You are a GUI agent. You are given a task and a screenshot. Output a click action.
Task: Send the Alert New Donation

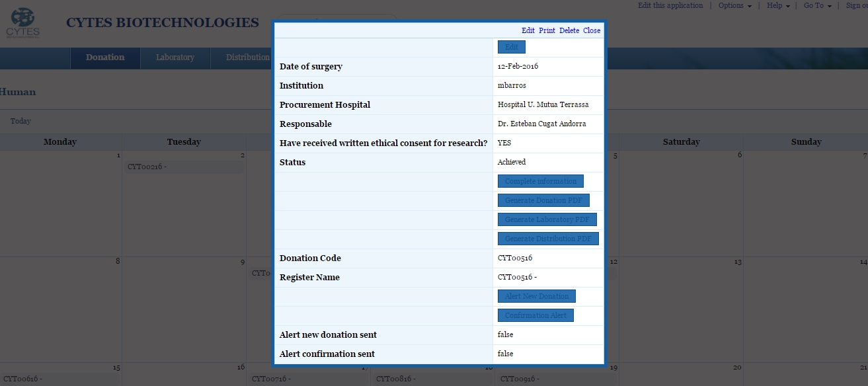(x=536, y=296)
